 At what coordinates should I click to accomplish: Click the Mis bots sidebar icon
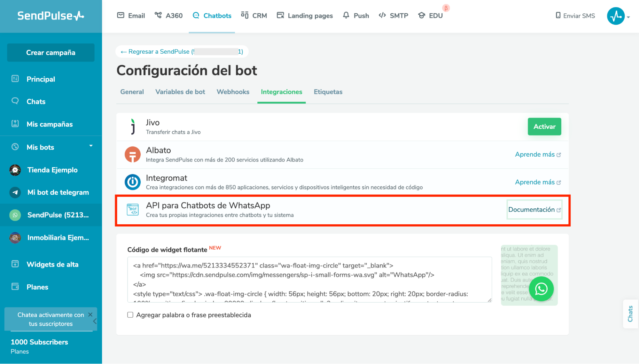(x=15, y=147)
